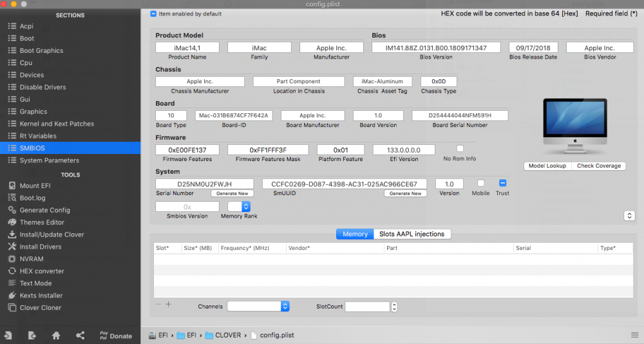Click the Check Coverage button

599,166
